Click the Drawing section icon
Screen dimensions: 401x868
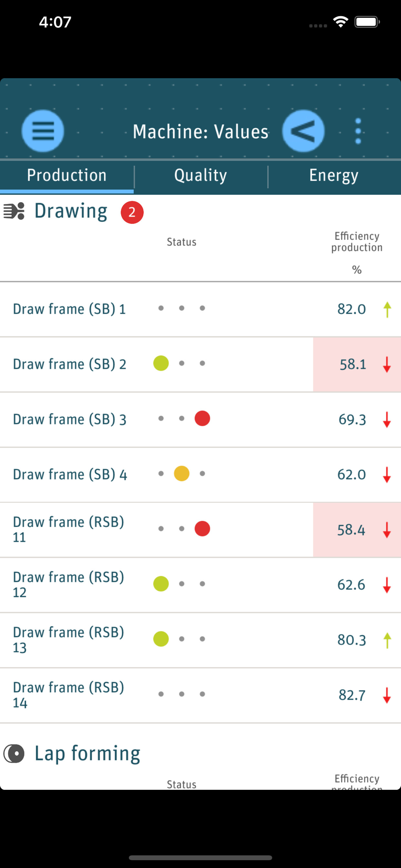14,211
